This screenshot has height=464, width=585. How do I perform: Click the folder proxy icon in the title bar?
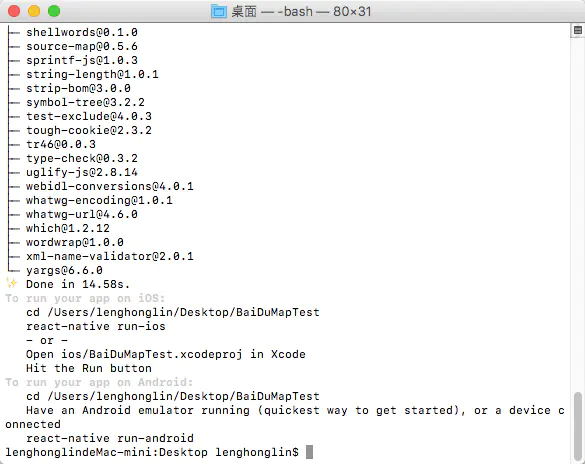(x=219, y=12)
